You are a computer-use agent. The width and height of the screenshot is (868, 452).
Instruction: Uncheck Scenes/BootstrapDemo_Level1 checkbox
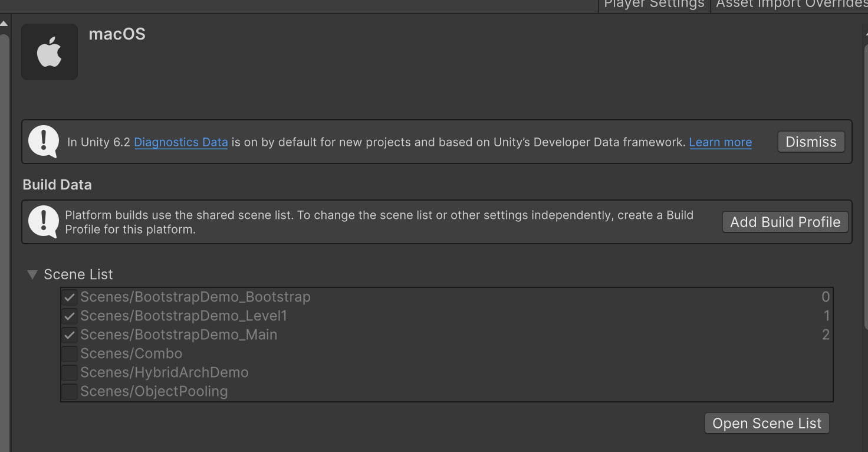click(x=70, y=316)
